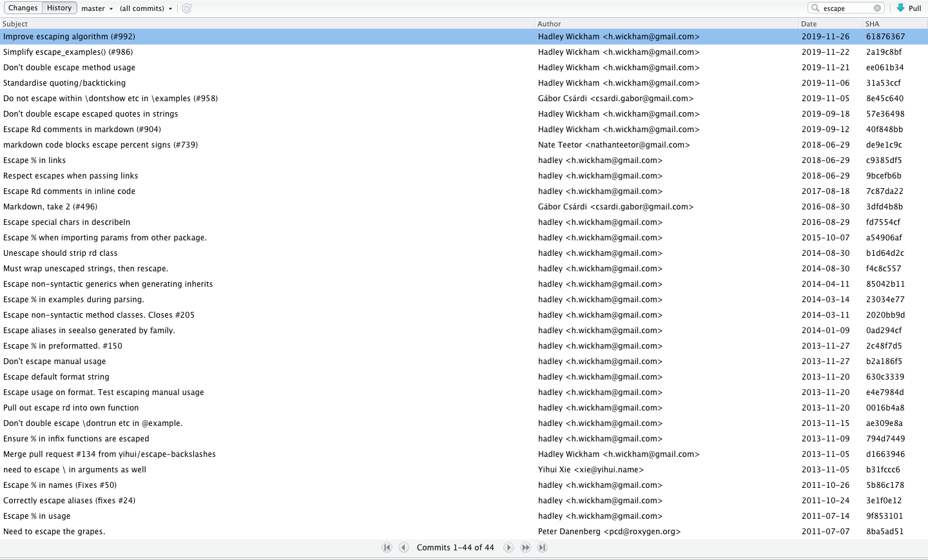This screenshot has height=560, width=928.
Task: Jump to the last page of commits
Action: pos(542,547)
